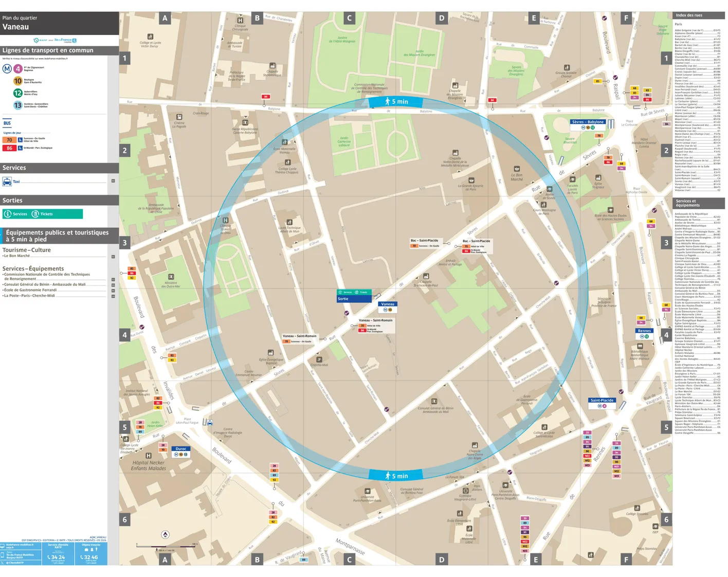Click the La Grande Épicerie de Paris label
This screenshot has height=577, width=728.
pyautogui.click(x=470, y=187)
